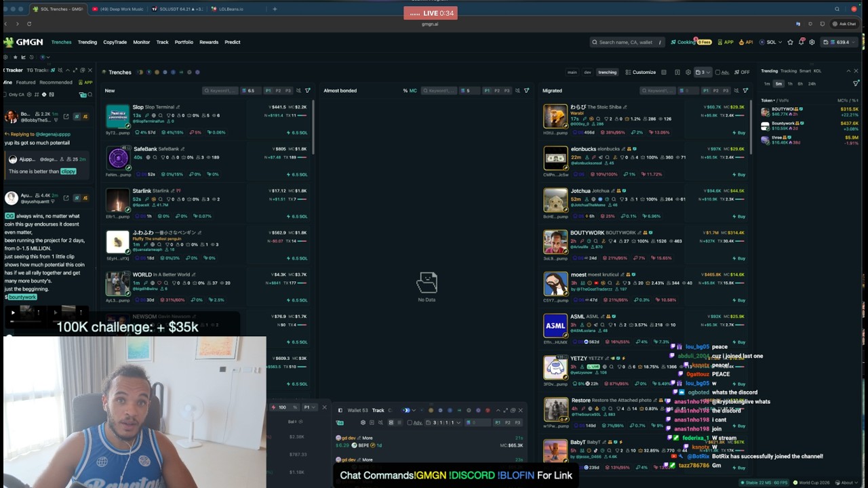Click the Customize button
868x488 pixels.
point(641,72)
